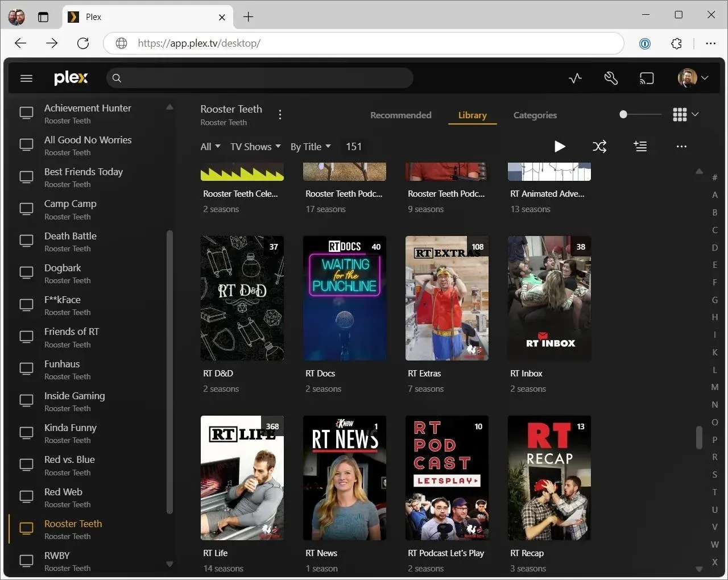Open the three-dot menu beside Rooster Teeth title
The image size is (728, 580).
coord(280,115)
